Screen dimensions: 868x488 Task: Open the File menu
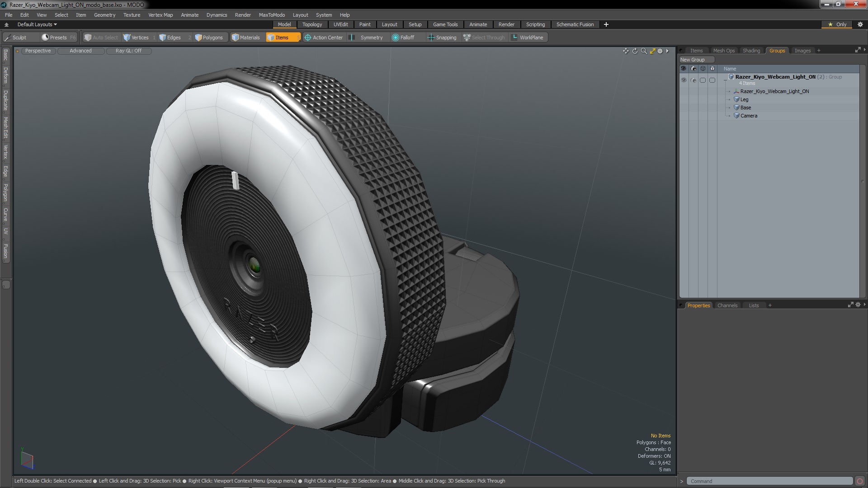[x=9, y=15]
